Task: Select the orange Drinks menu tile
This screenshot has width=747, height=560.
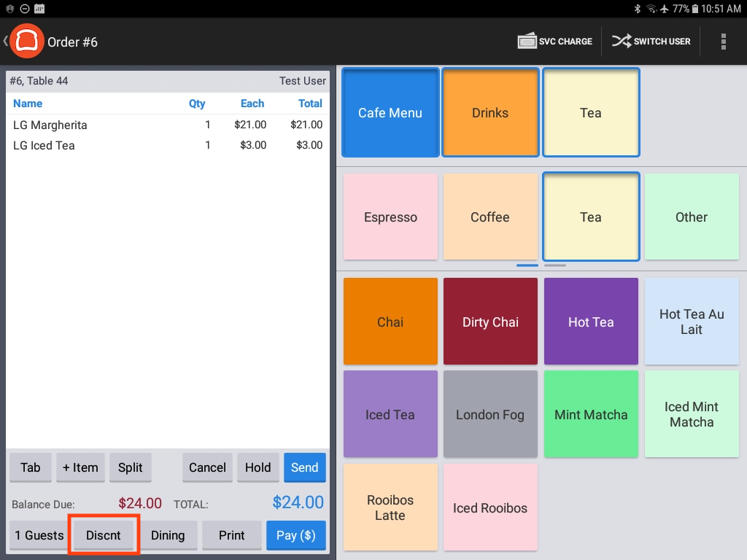Action: (x=490, y=113)
